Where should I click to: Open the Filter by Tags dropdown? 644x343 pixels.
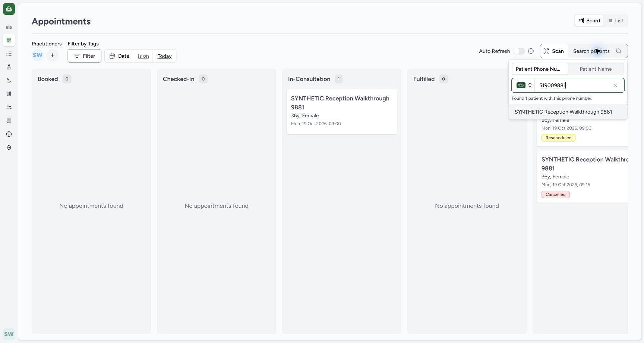click(84, 56)
